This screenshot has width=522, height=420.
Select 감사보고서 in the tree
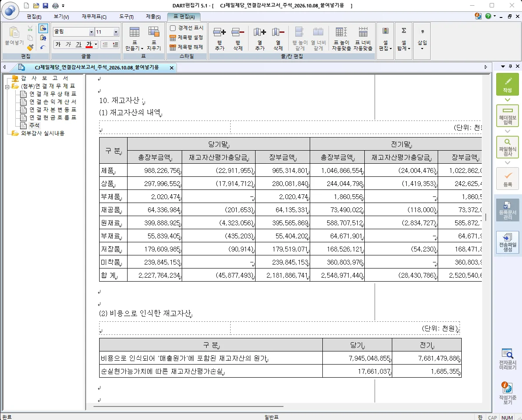[44, 78]
